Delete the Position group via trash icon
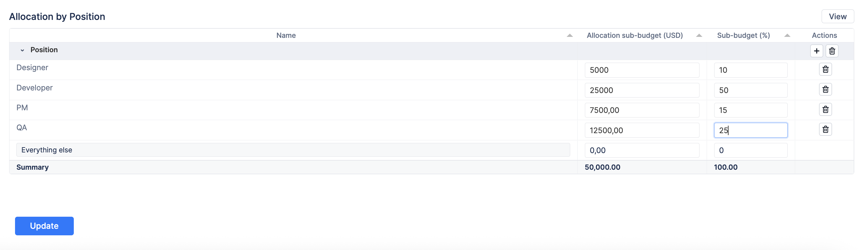The width and height of the screenshot is (868, 250). [832, 51]
